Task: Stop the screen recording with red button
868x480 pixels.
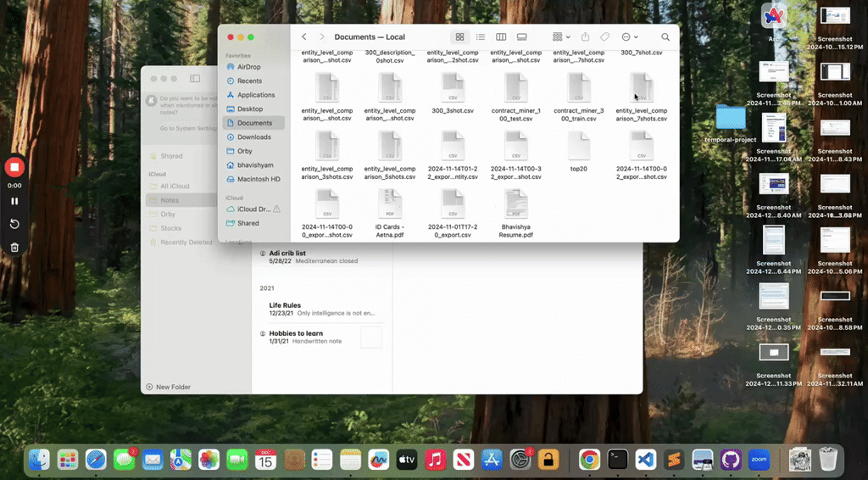Action: coord(14,167)
